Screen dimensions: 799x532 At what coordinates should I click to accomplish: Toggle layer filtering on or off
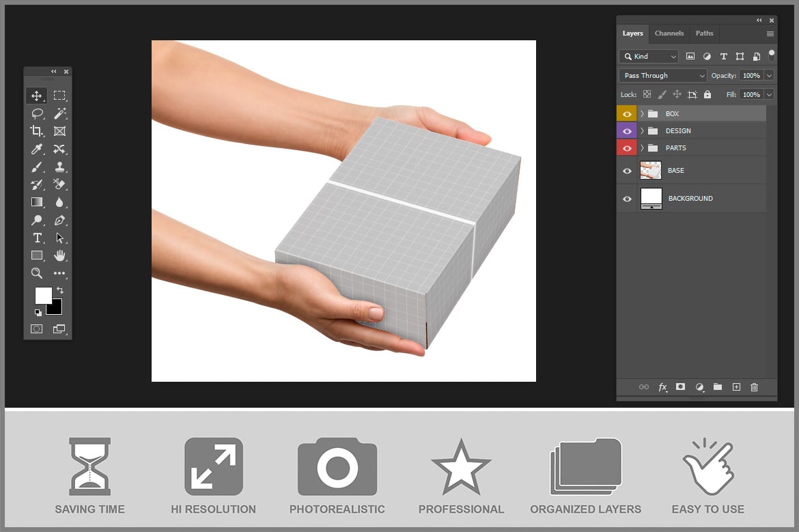pos(772,55)
